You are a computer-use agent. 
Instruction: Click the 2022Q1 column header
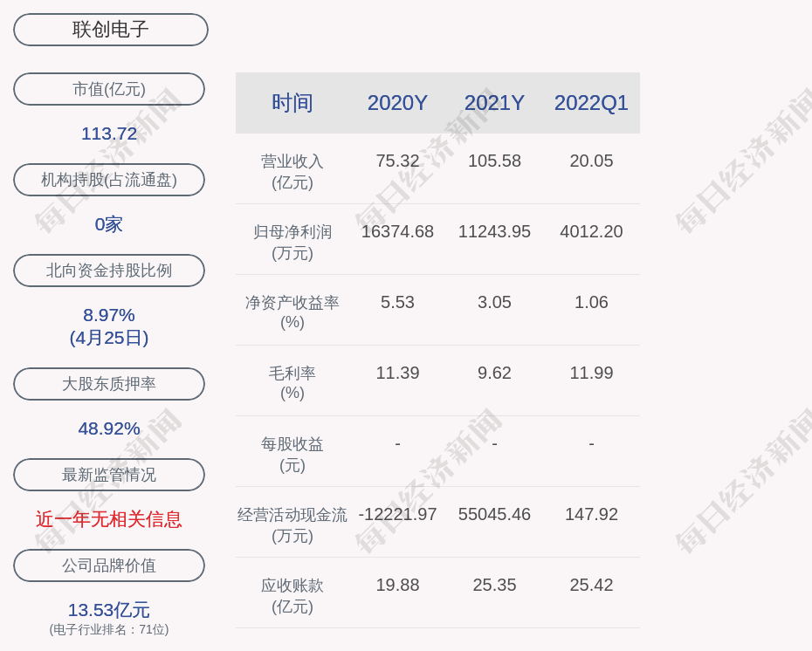pyautogui.click(x=591, y=103)
